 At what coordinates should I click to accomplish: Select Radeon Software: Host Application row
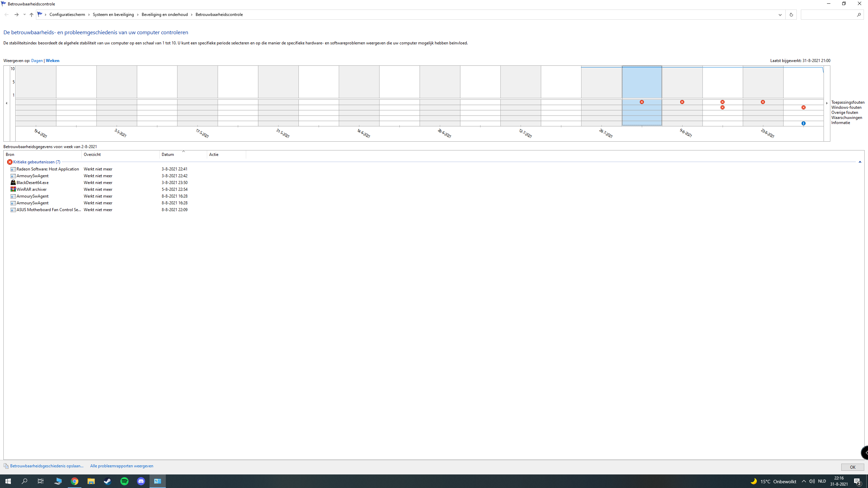tap(98, 169)
